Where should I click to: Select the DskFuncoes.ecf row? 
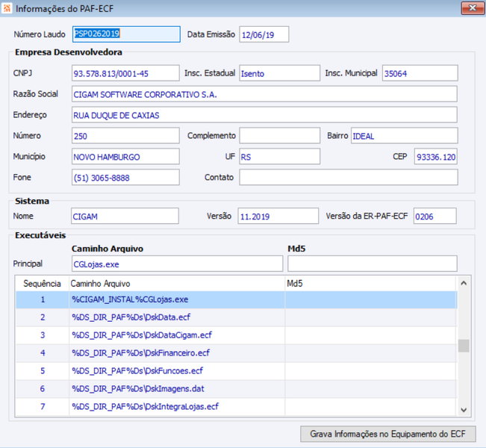[237, 371]
